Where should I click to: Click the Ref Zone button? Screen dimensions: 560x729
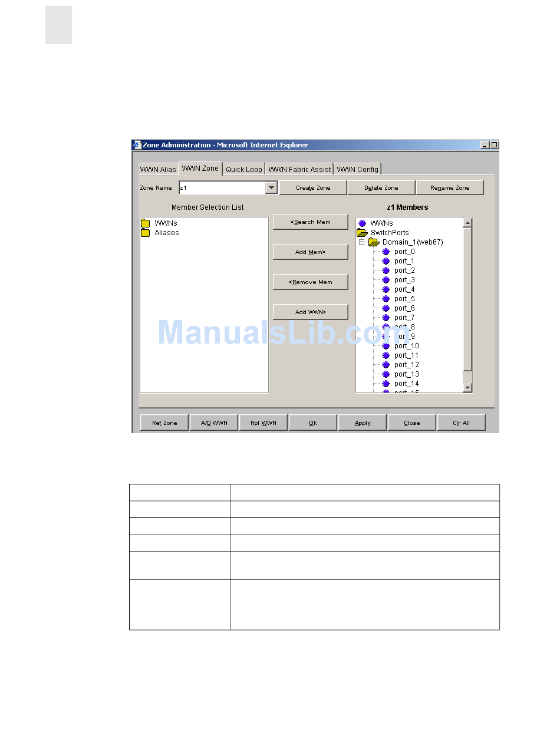point(164,423)
